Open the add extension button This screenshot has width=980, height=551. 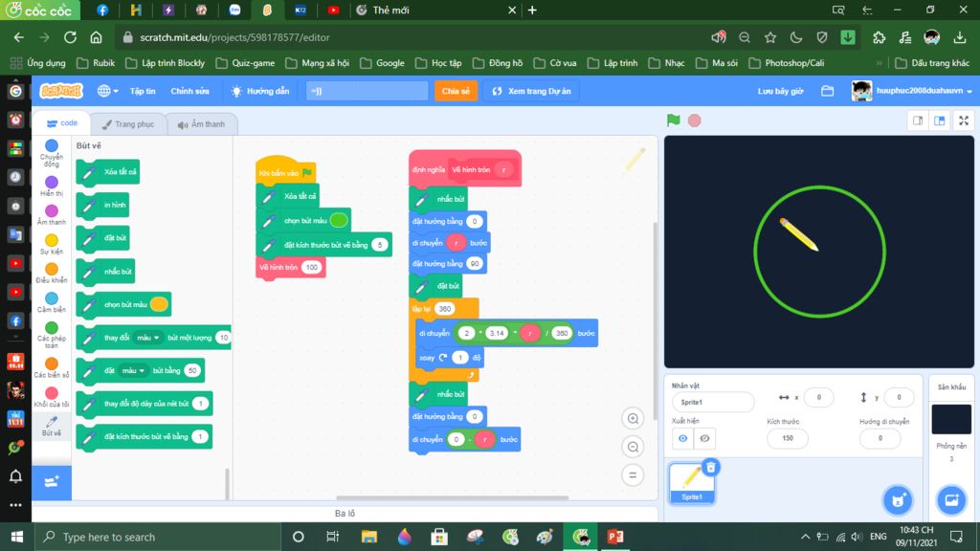click(52, 482)
